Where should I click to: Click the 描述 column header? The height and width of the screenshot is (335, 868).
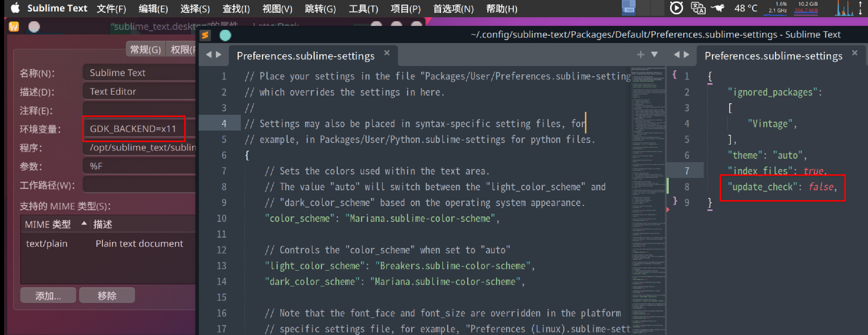tap(102, 225)
